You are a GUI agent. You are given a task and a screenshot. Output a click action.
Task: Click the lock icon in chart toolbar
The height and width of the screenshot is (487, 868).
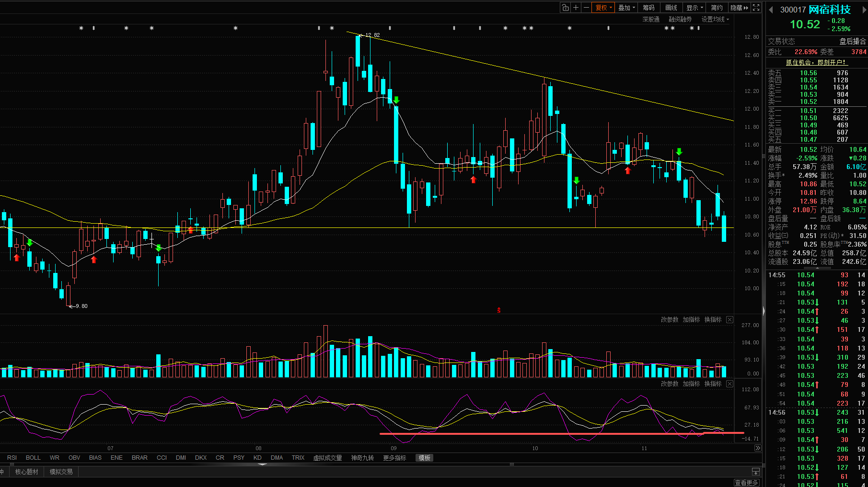click(566, 8)
